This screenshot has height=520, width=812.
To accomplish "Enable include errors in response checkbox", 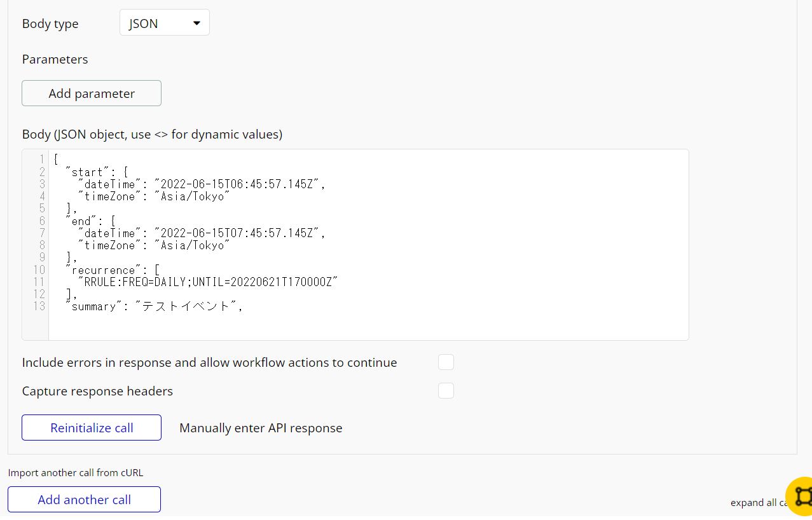I will 446,362.
